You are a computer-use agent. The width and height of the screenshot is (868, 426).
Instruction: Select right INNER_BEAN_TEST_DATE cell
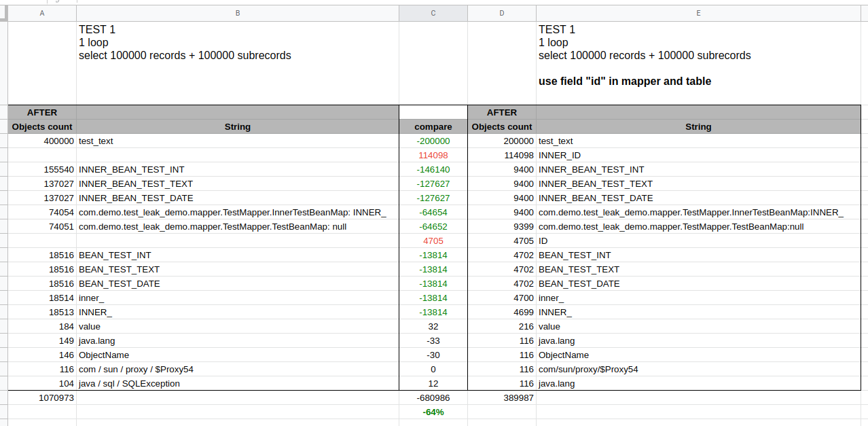(698, 198)
